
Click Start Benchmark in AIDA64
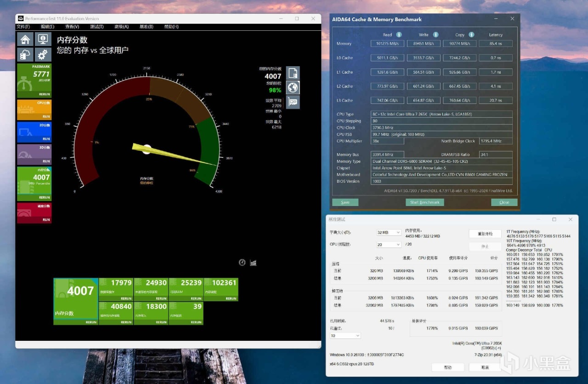click(x=424, y=202)
